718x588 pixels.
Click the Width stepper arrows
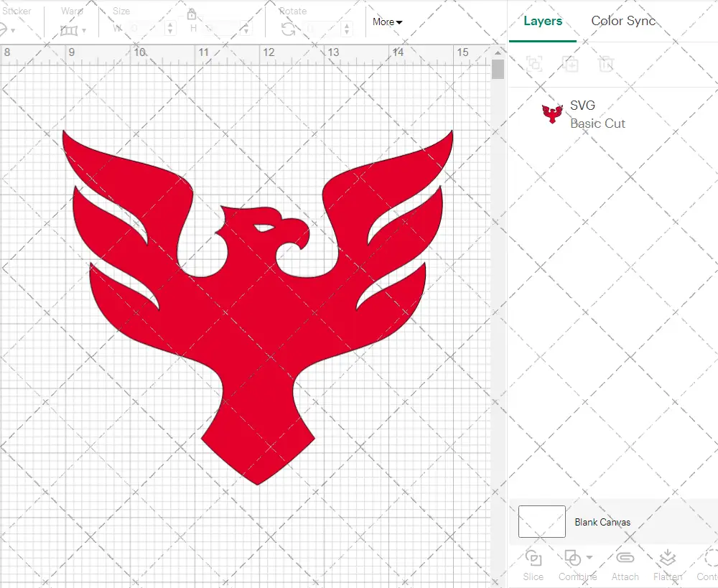tap(170, 29)
